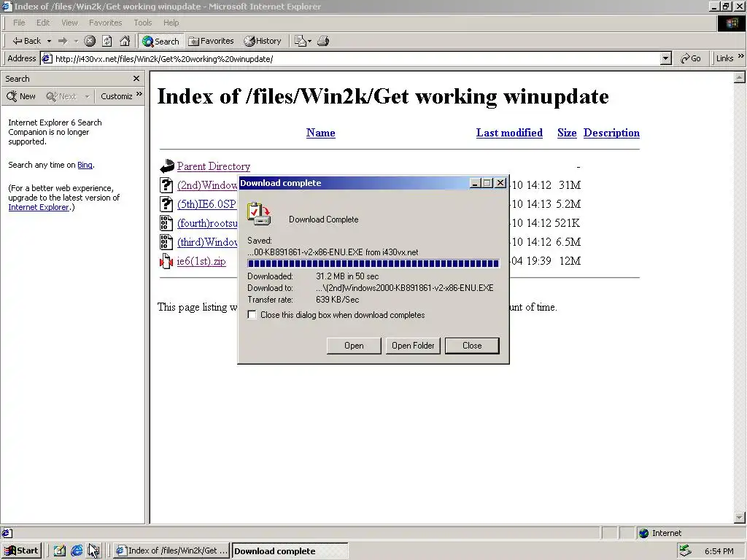Click the Go button
747x560 pixels.
click(x=691, y=58)
